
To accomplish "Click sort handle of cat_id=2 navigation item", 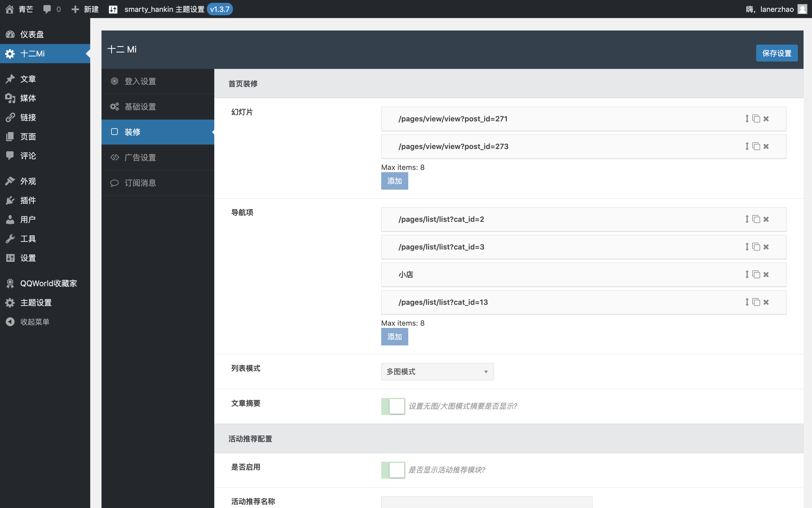I will 747,219.
